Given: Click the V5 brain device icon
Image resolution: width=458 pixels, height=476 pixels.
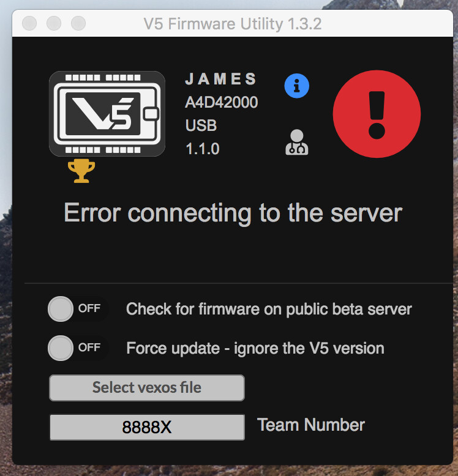Looking at the screenshot, I should coord(107,114).
